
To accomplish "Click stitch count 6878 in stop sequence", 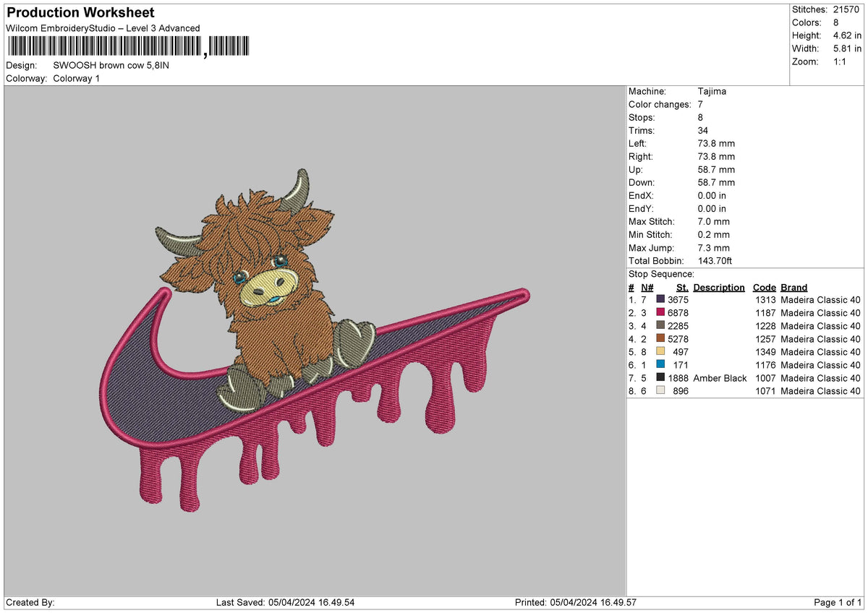I will [x=678, y=313].
